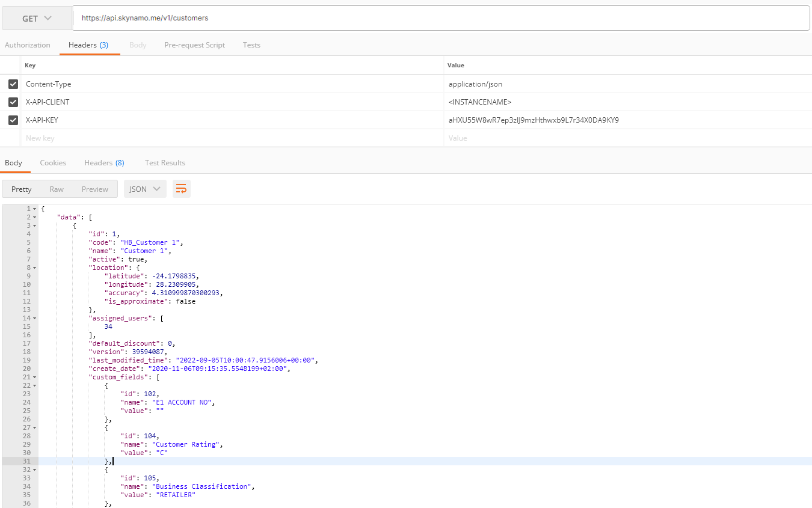Image resolution: width=812 pixels, height=508 pixels.
Task: Switch to the Authorization tab
Action: pos(28,45)
